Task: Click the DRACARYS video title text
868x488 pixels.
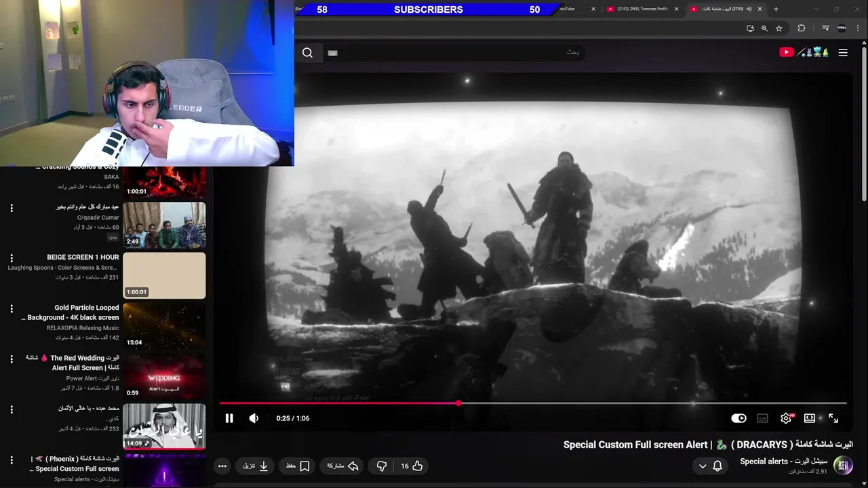Action: [708, 445]
